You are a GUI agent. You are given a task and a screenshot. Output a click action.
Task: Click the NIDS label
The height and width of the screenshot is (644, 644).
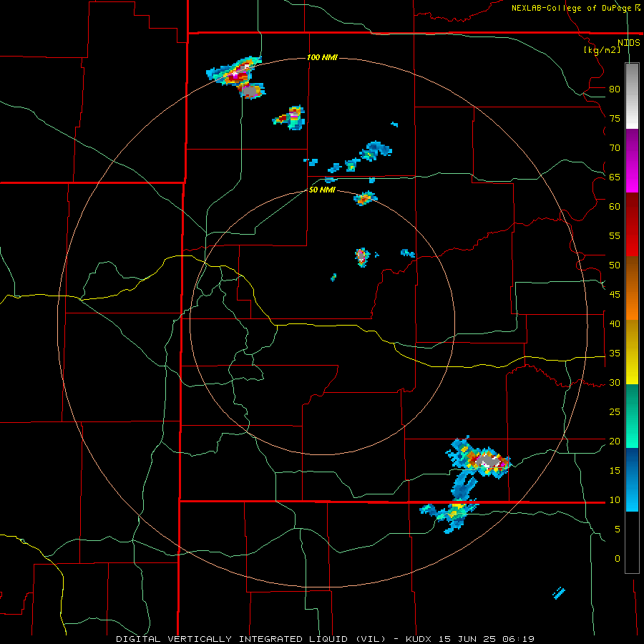629,42
